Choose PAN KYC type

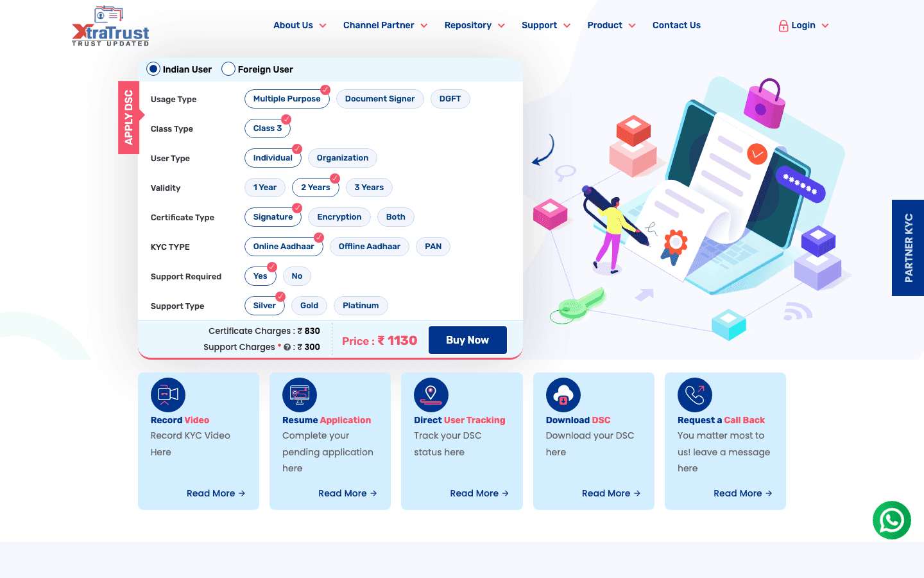433,247
